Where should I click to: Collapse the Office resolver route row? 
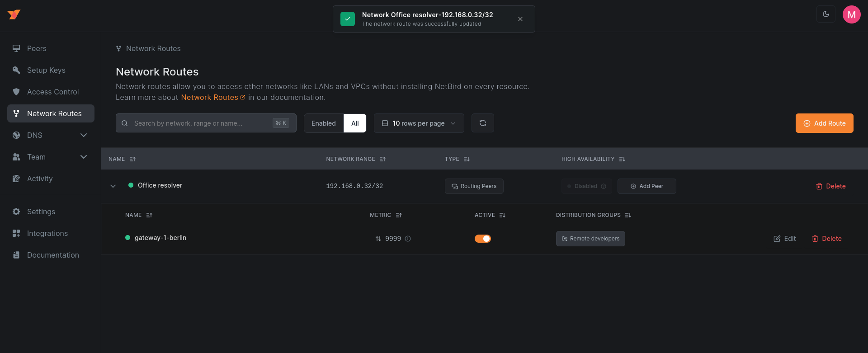[113, 186]
